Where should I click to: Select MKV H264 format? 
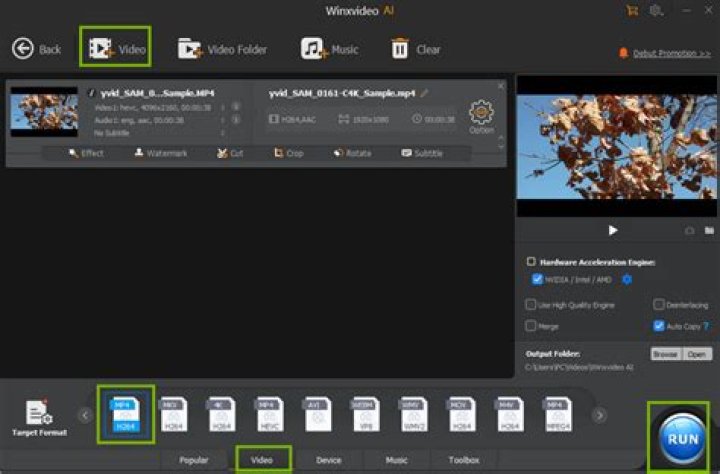coord(174,414)
